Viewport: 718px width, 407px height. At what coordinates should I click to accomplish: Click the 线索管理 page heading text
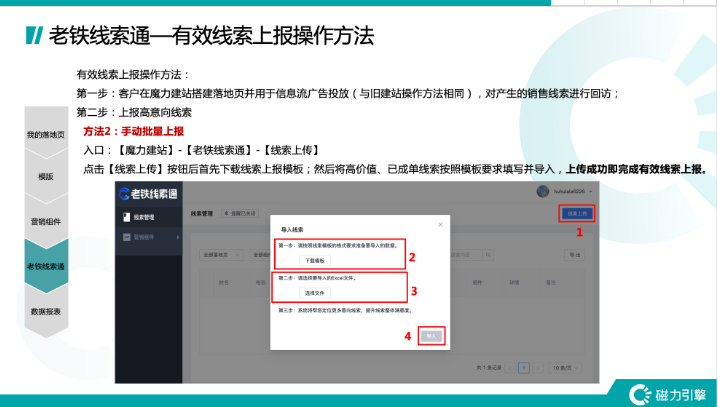pyautogui.click(x=202, y=213)
